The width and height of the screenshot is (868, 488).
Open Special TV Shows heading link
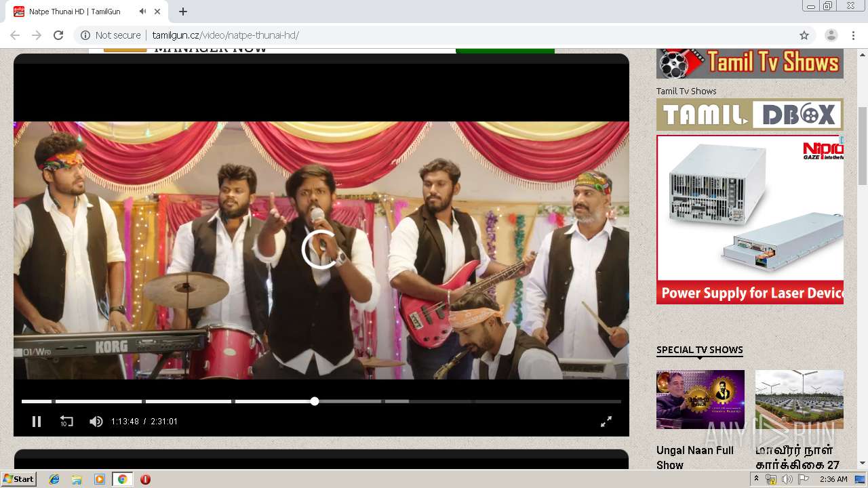click(x=700, y=350)
